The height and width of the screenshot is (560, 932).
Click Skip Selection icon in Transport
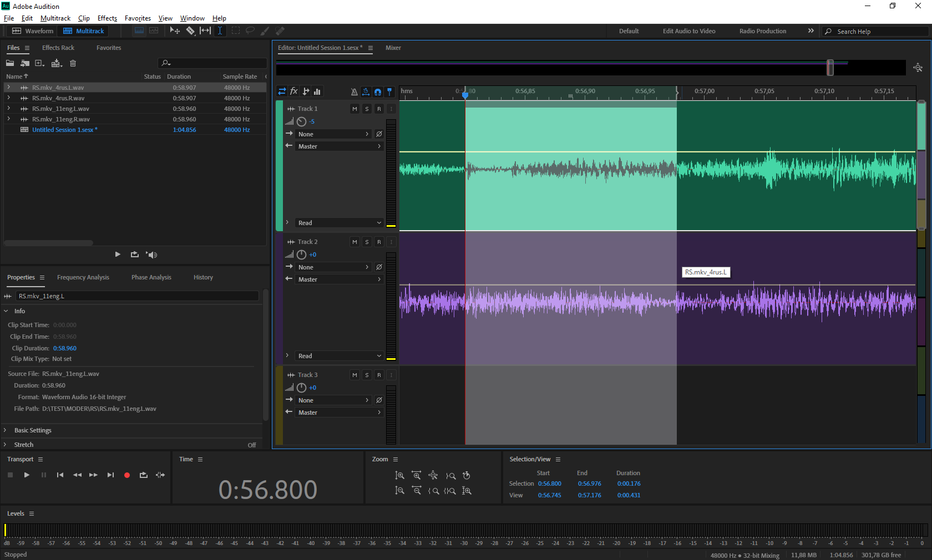tap(160, 475)
